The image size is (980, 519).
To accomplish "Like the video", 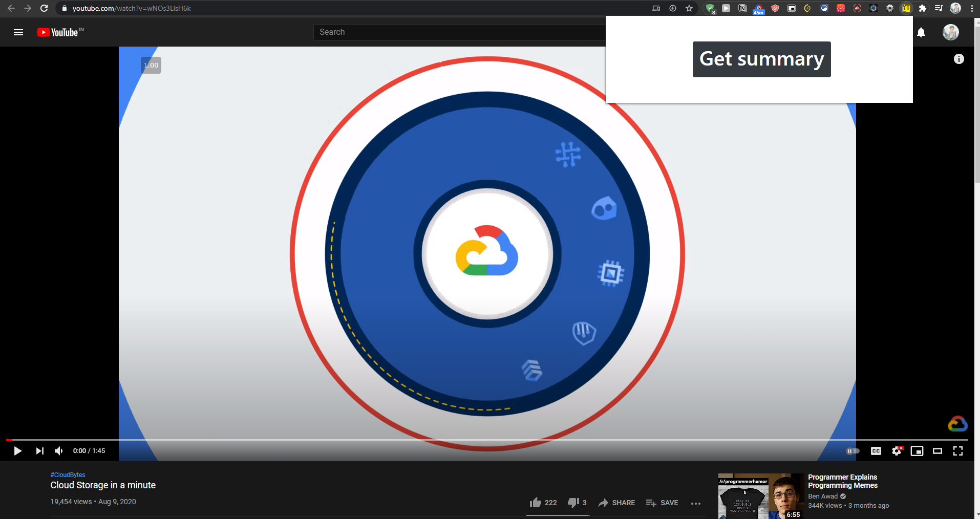I will tap(543, 503).
